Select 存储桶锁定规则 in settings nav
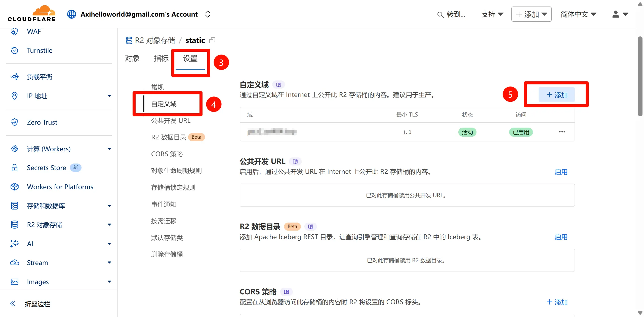Screen dimensions: 644x317 tap(173, 187)
